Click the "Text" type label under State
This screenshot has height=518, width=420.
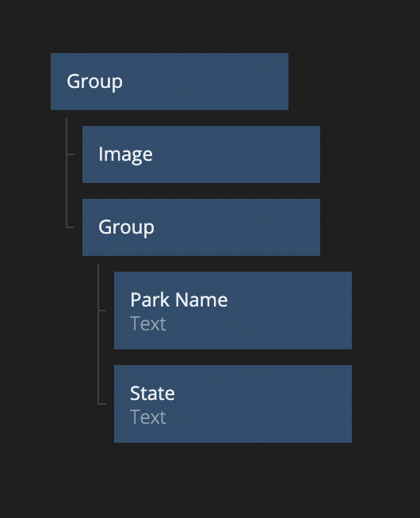(148, 417)
